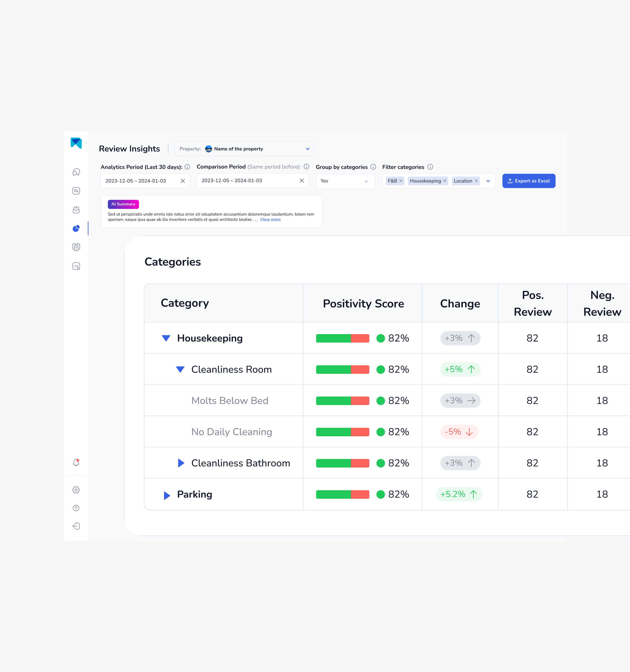Expand the Filter categories dropdown arrow
This screenshot has width=630, height=672.
[x=488, y=181]
